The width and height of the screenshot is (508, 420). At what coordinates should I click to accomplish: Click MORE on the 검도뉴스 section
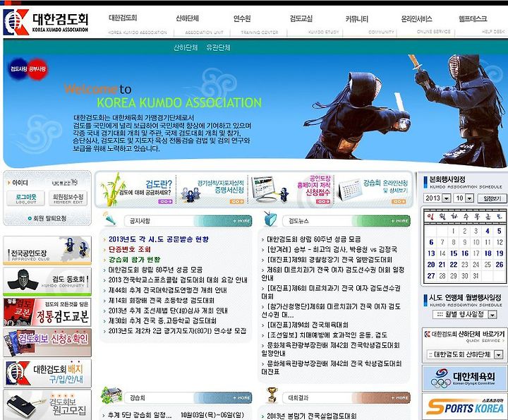pyautogui.click(x=400, y=221)
